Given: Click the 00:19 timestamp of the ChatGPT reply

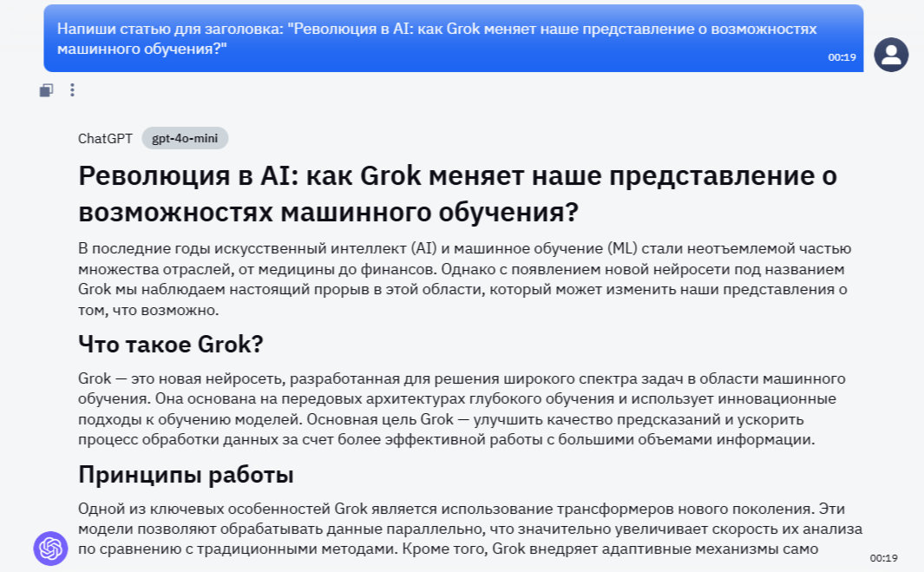Looking at the screenshot, I should click(x=883, y=558).
